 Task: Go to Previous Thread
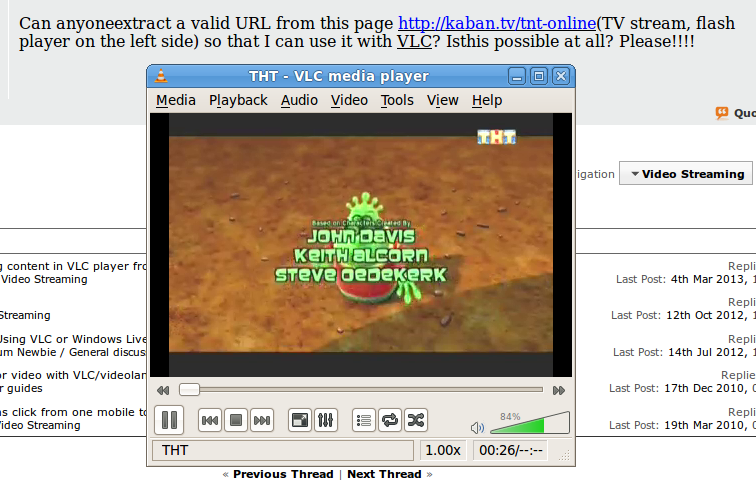point(283,474)
